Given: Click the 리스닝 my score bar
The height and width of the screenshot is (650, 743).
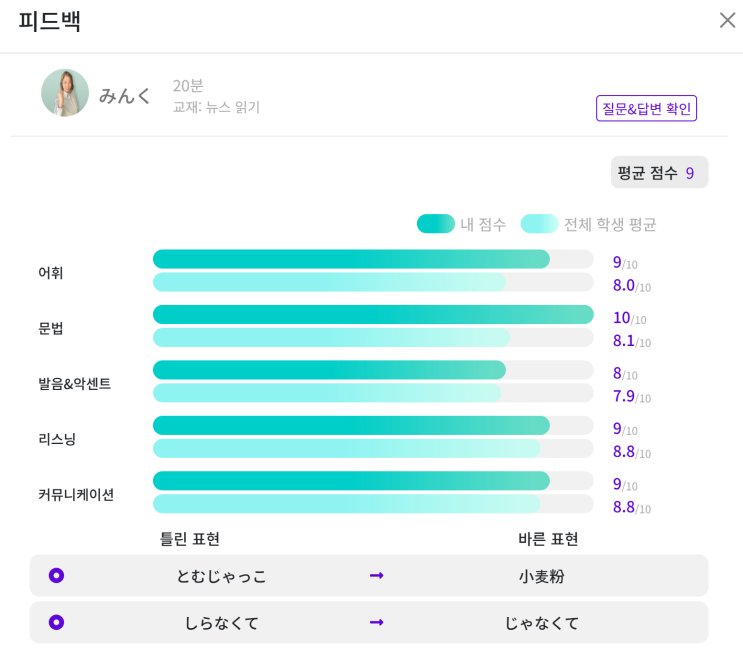Looking at the screenshot, I should 351,425.
